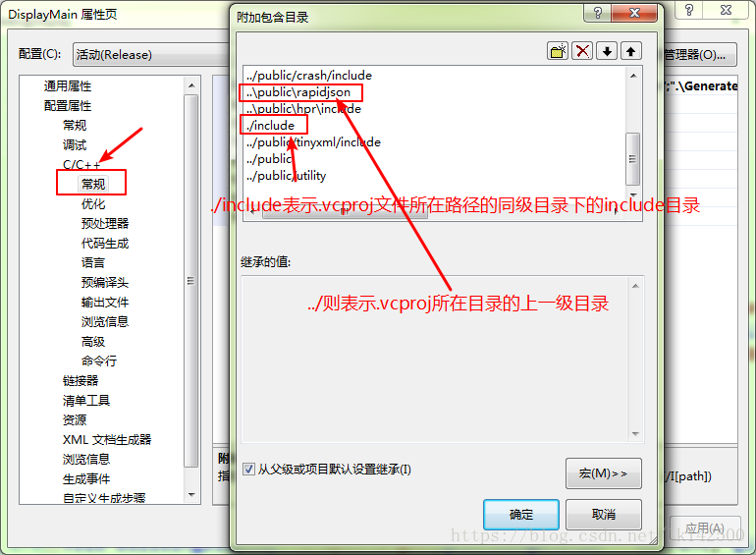Toggle 从父级或项目默认设置继承 checkbox
The image size is (756, 555).
coord(248,469)
